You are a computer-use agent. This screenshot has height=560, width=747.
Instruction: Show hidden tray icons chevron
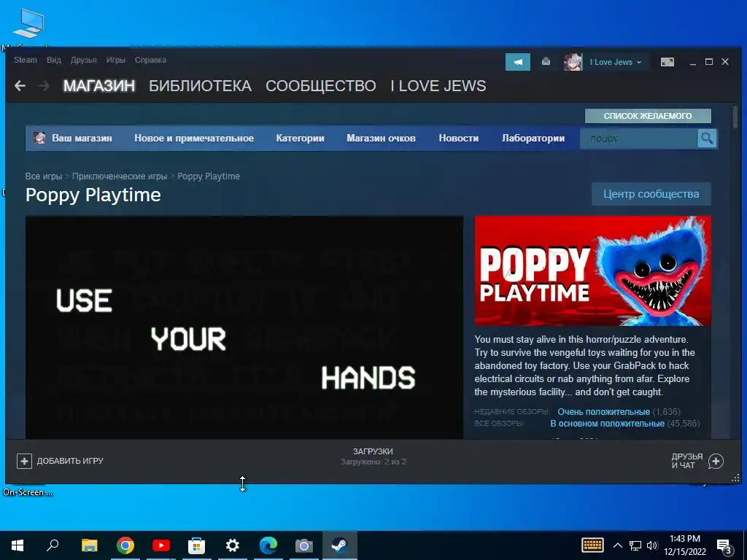click(617, 545)
